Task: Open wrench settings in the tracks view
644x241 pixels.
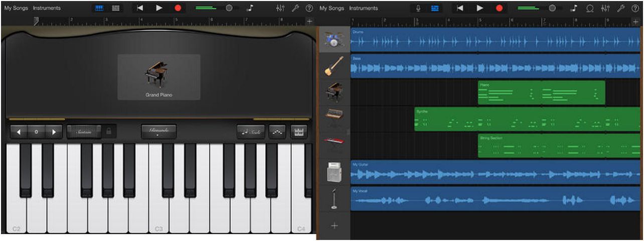Action: (x=620, y=8)
